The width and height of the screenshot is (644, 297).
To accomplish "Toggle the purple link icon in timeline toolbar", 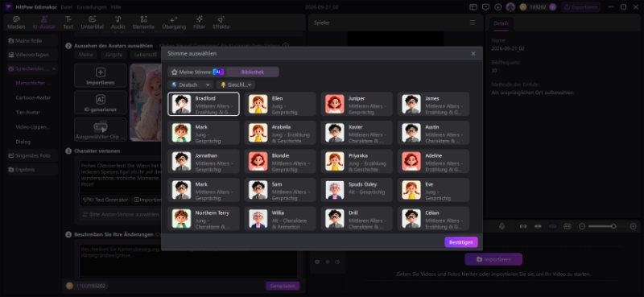I will click(552, 226).
